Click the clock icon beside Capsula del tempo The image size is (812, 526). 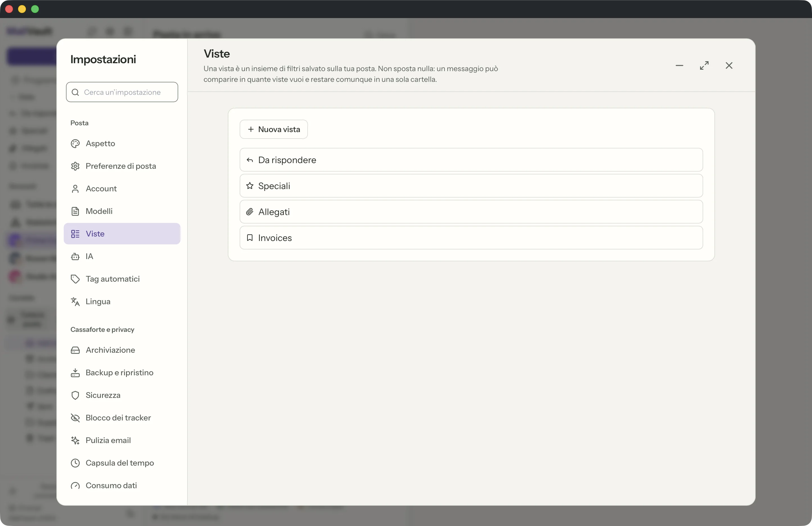75,463
